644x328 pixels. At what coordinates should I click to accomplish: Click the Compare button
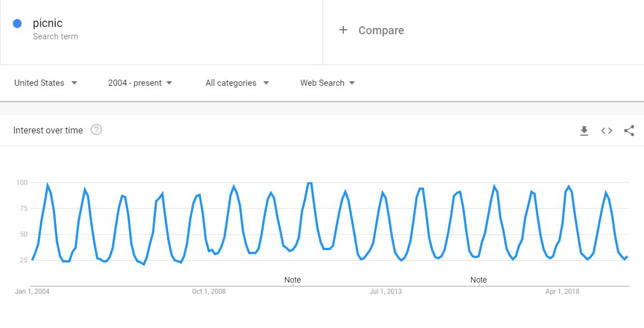point(371,30)
